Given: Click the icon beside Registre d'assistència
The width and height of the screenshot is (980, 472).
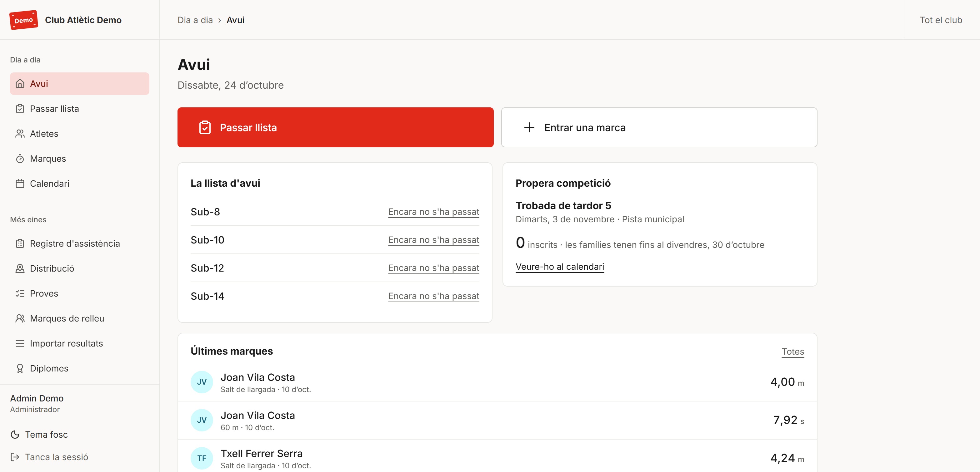Looking at the screenshot, I should (20, 243).
